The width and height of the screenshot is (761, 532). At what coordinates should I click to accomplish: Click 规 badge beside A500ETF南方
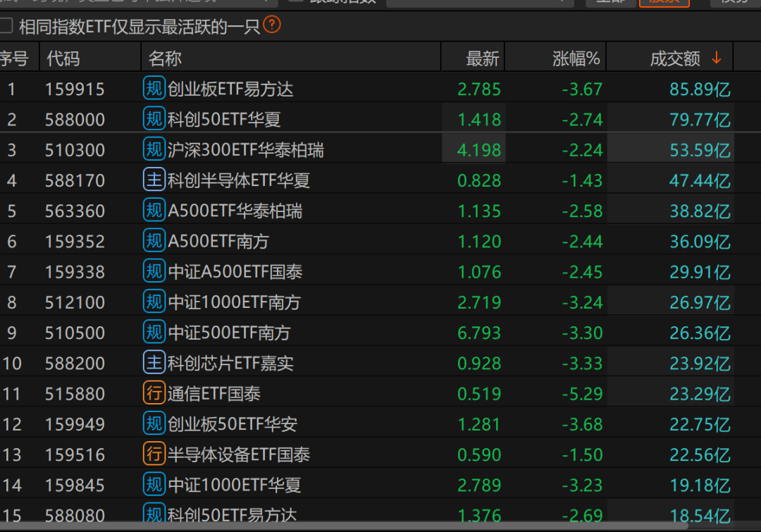pos(154,240)
